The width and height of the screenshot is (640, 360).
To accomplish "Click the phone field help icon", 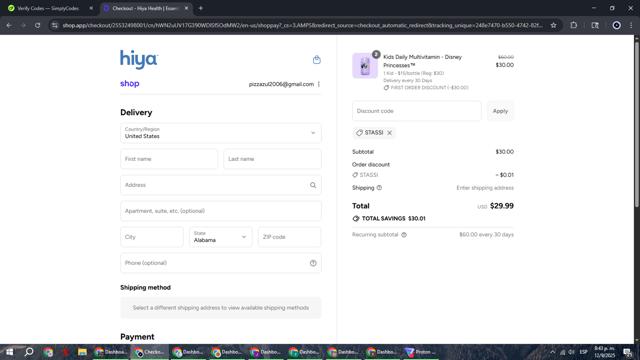I will [313, 263].
